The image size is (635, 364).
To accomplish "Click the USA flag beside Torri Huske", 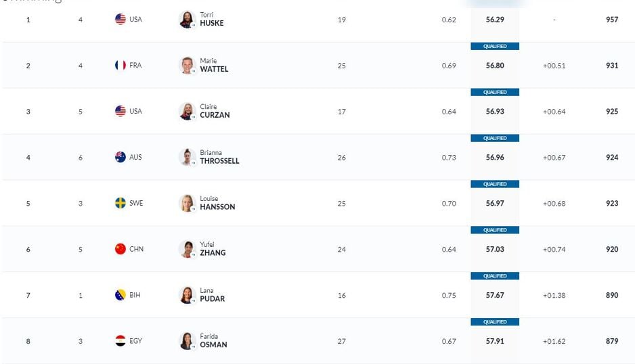I will click(121, 20).
